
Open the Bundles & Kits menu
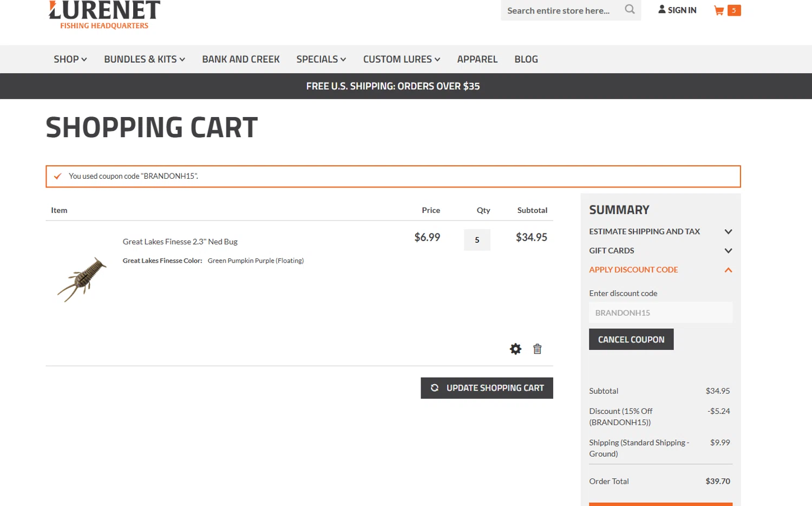point(144,59)
